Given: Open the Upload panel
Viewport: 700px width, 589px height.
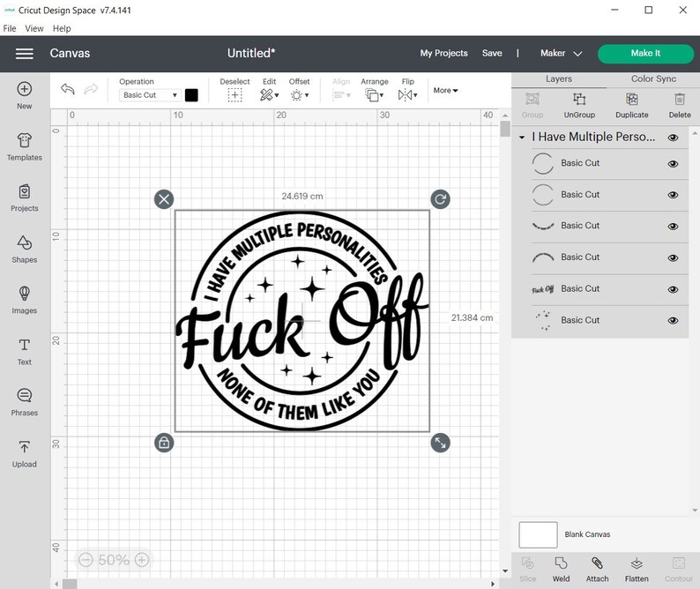Looking at the screenshot, I should 24,454.
